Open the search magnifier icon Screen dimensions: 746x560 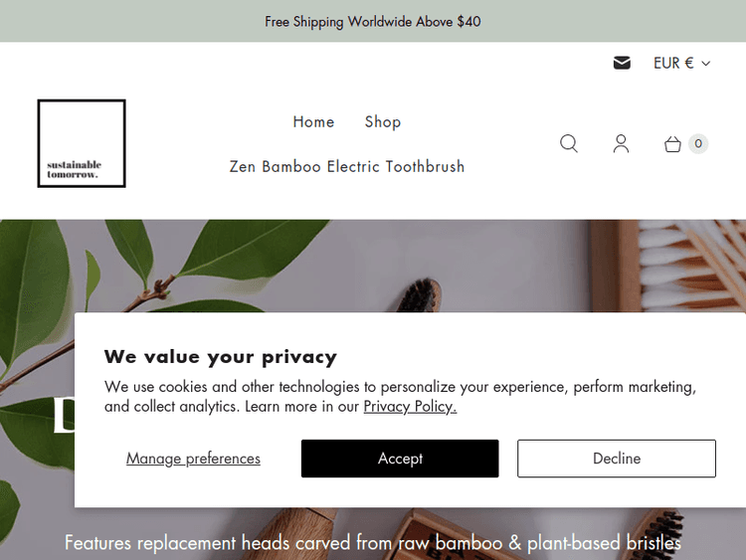569,143
